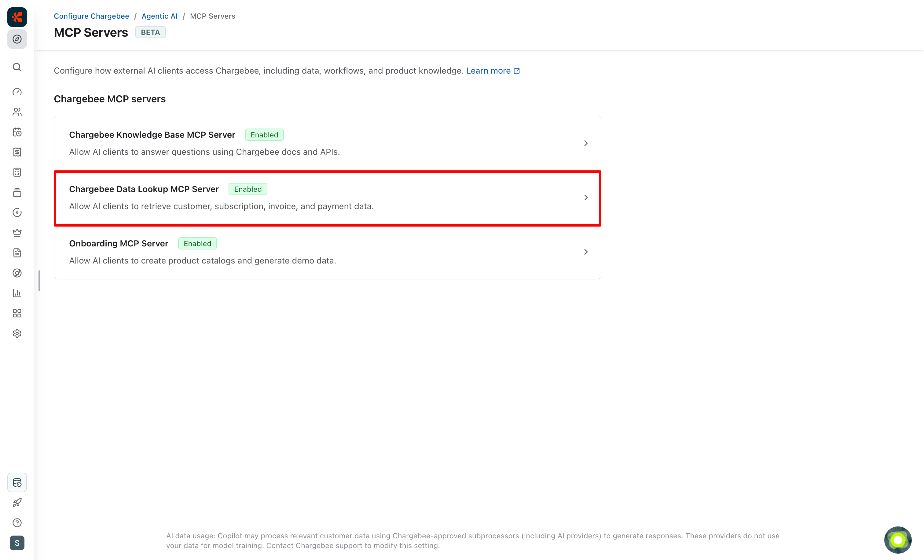Click the Chargebee MCP servers section heading
Screen dimensions: 924x560
point(109,99)
